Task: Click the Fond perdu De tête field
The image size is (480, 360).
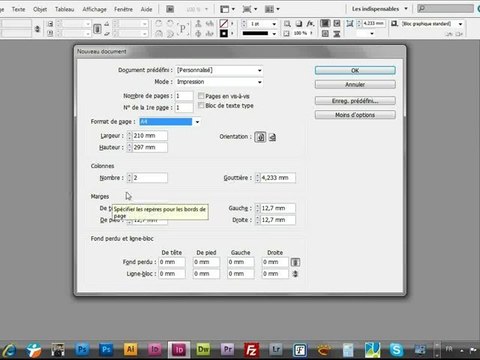Action: 172,262
